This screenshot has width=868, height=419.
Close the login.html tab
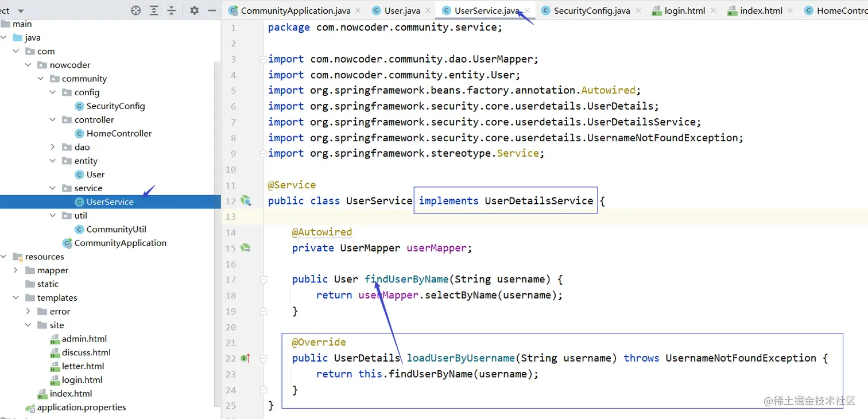point(714,10)
